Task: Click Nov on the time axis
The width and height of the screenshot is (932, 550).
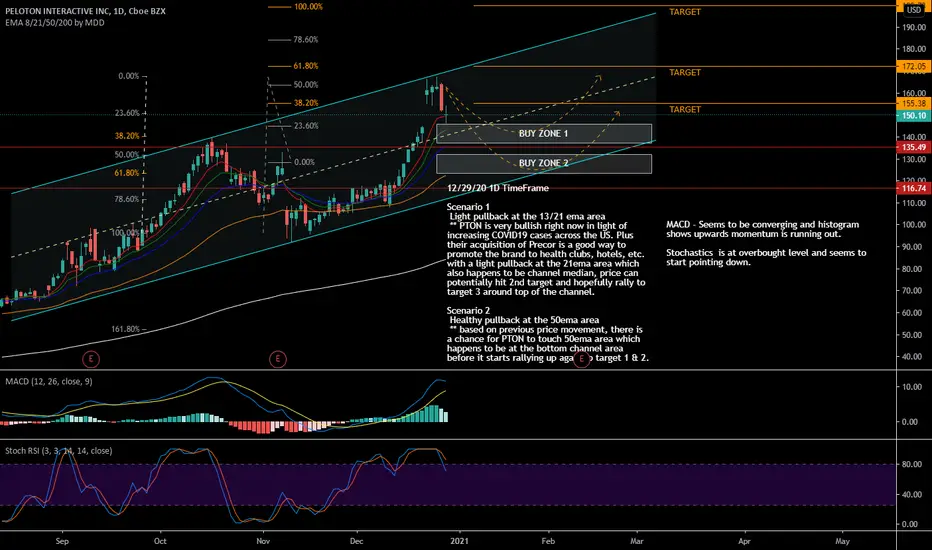Action: click(x=263, y=541)
